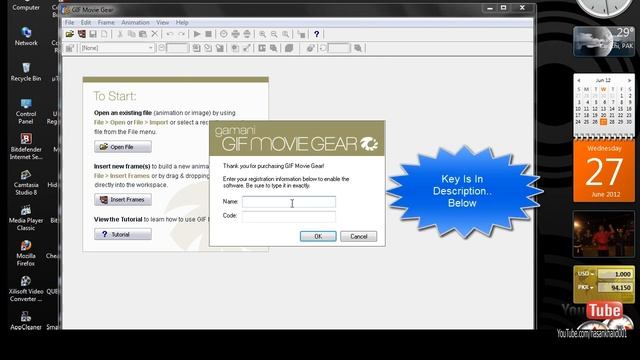Click the photo slideshow gadget thumbnail
Image resolution: width=640 pixels, height=360 pixels.
point(604,234)
